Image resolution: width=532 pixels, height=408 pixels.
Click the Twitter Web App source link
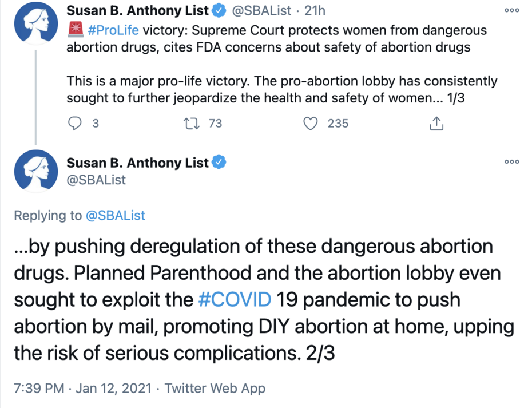point(215,388)
